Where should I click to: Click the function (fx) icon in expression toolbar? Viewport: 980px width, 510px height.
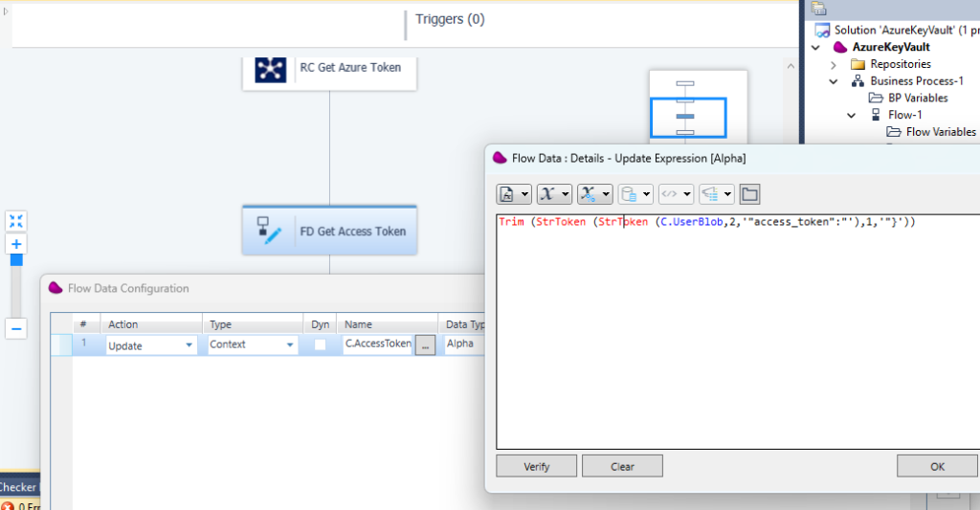pyautogui.click(x=508, y=194)
